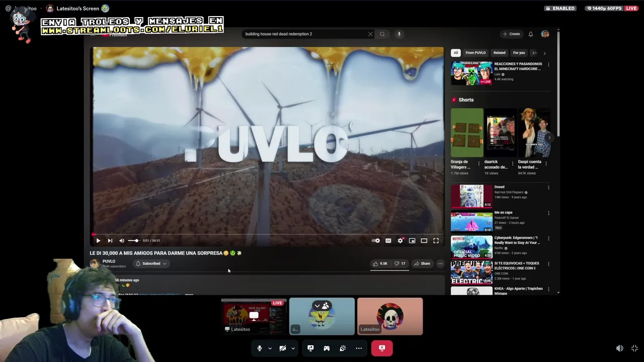The image size is (644, 362).
Task: Show more filter chips with right arrow
Action: coord(544,53)
